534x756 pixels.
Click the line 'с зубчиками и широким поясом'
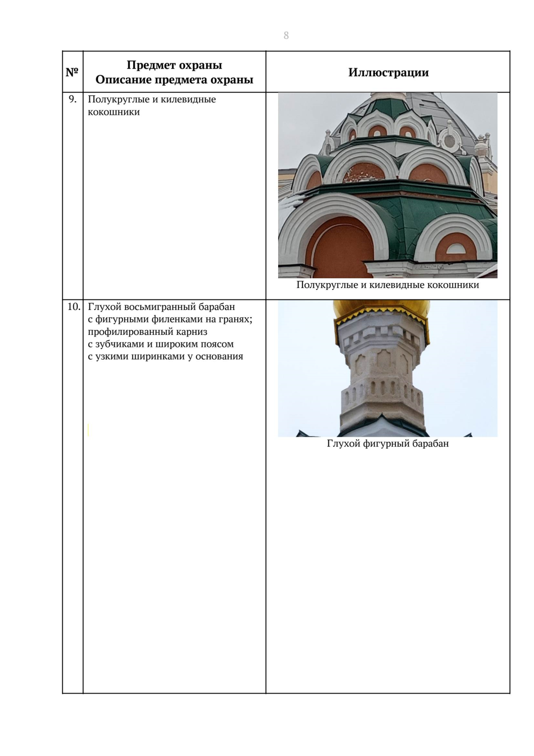tap(161, 344)
